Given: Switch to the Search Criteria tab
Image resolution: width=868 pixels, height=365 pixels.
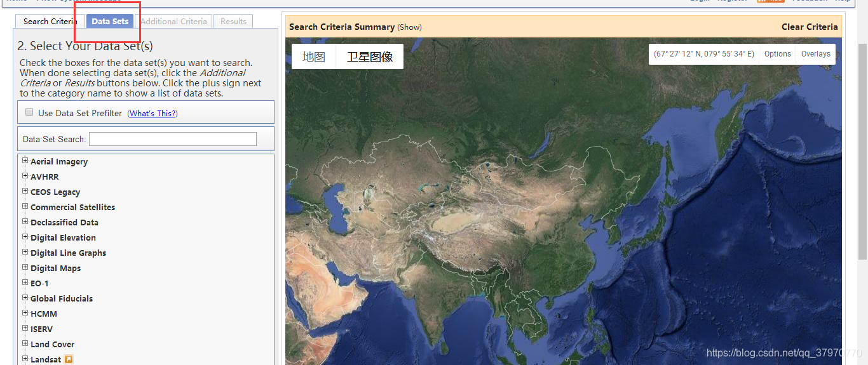Looking at the screenshot, I should [x=50, y=21].
